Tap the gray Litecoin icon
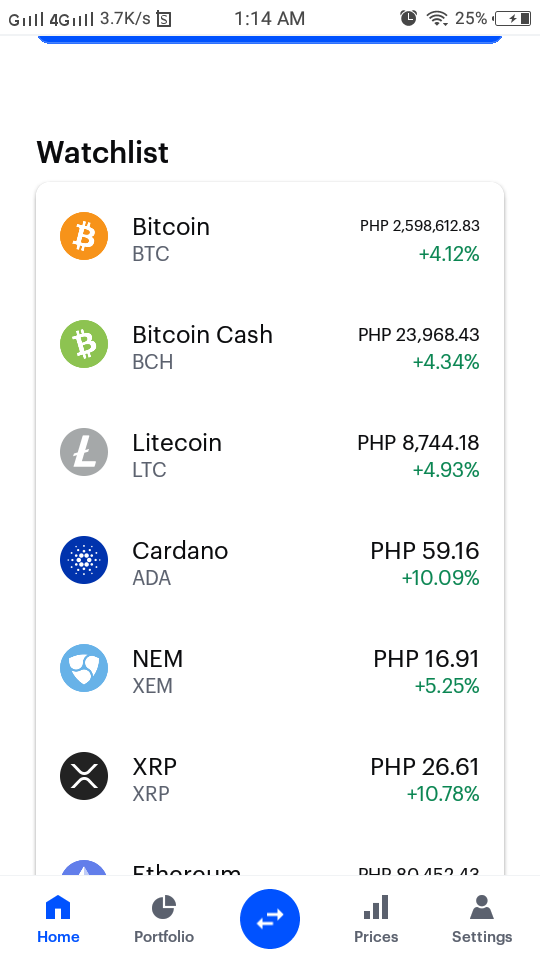 [84, 452]
